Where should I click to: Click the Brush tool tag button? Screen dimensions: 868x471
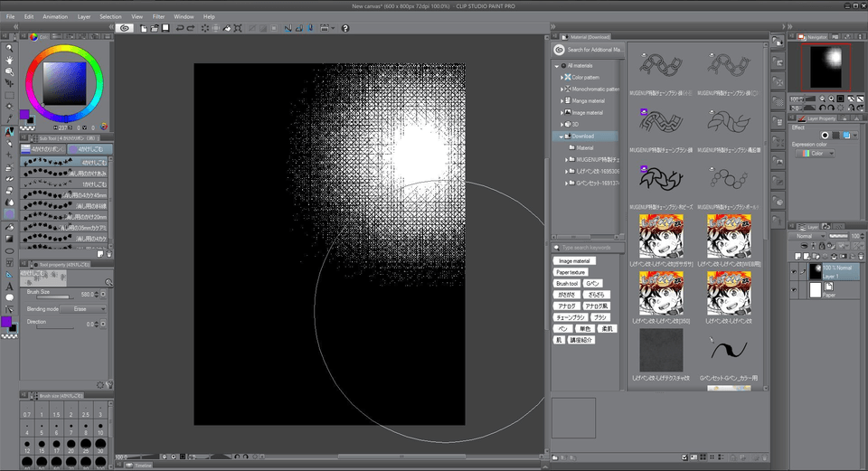pyautogui.click(x=566, y=284)
